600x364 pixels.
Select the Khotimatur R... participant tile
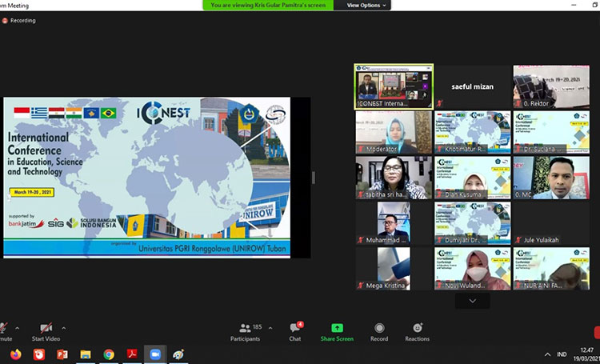click(473, 132)
